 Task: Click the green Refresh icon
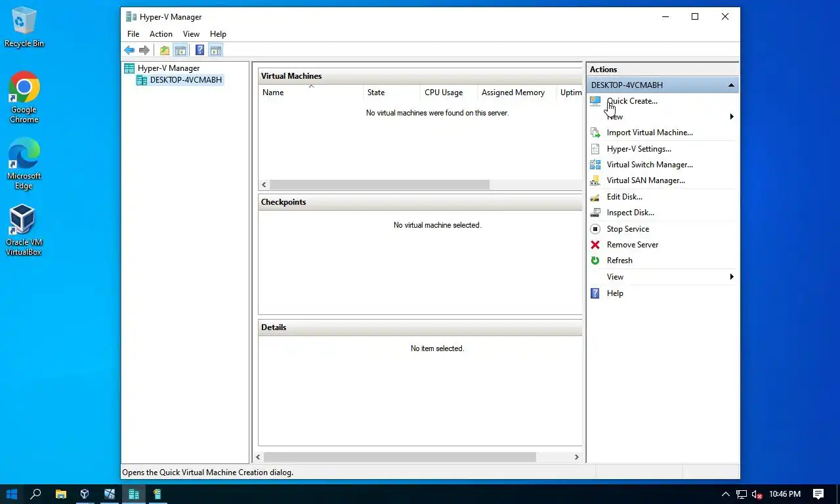pos(595,261)
